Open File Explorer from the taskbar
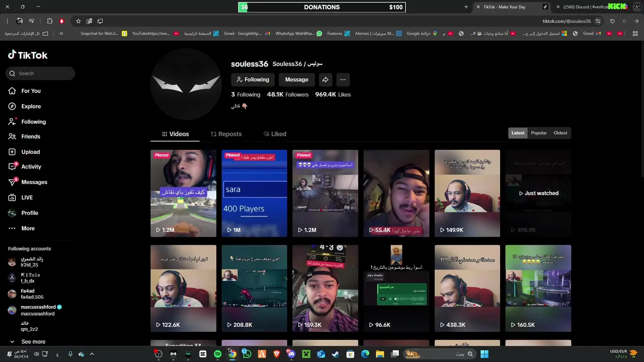 point(380,354)
